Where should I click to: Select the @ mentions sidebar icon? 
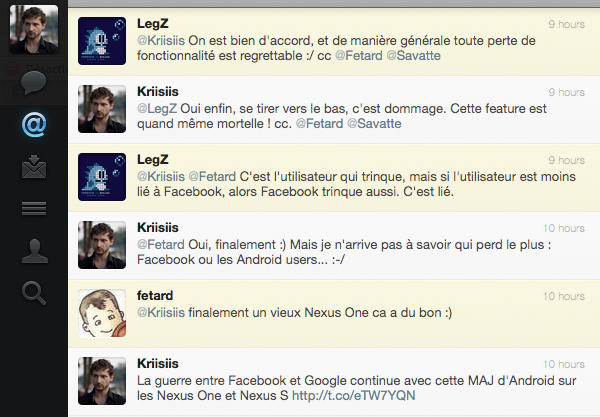coord(34,126)
